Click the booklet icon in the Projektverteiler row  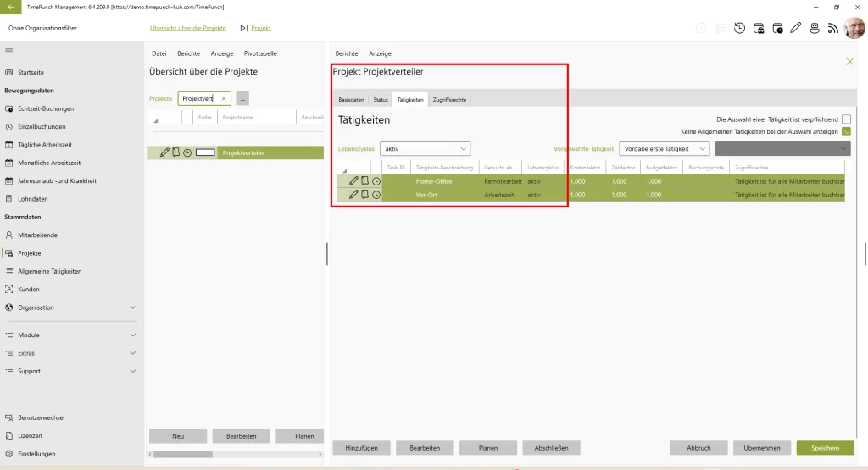[176, 152]
